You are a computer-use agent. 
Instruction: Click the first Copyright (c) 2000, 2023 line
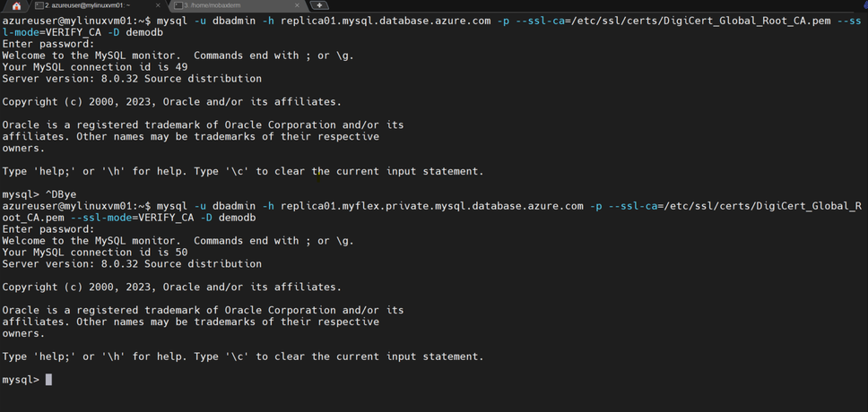[x=171, y=102]
